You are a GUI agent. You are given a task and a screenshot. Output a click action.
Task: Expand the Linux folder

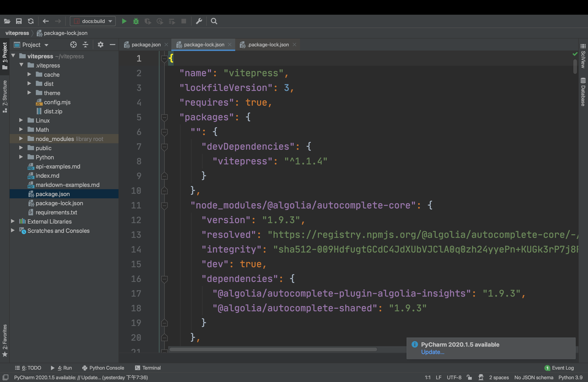(x=21, y=120)
